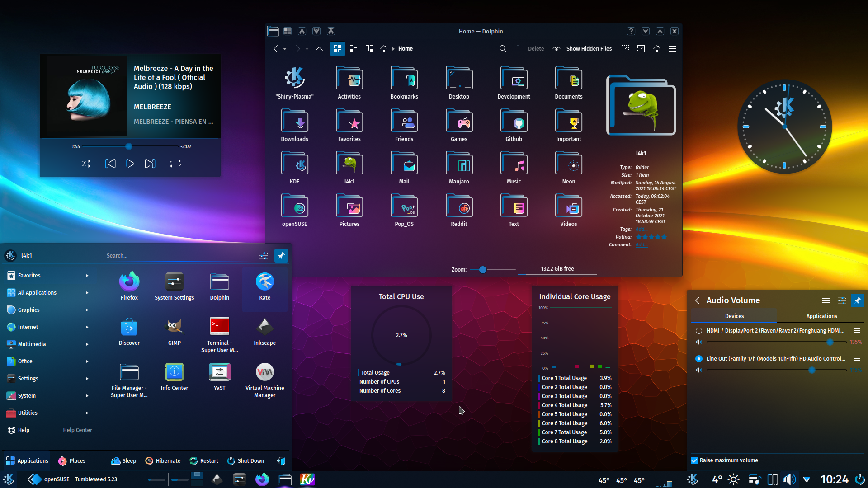Image resolution: width=868 pixels, height=488 pixels.
Task: Open the Downloads folder
Action: tap(294, 125)
